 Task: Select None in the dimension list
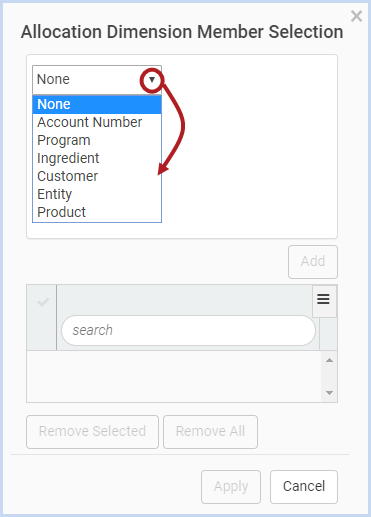(97, 104)
